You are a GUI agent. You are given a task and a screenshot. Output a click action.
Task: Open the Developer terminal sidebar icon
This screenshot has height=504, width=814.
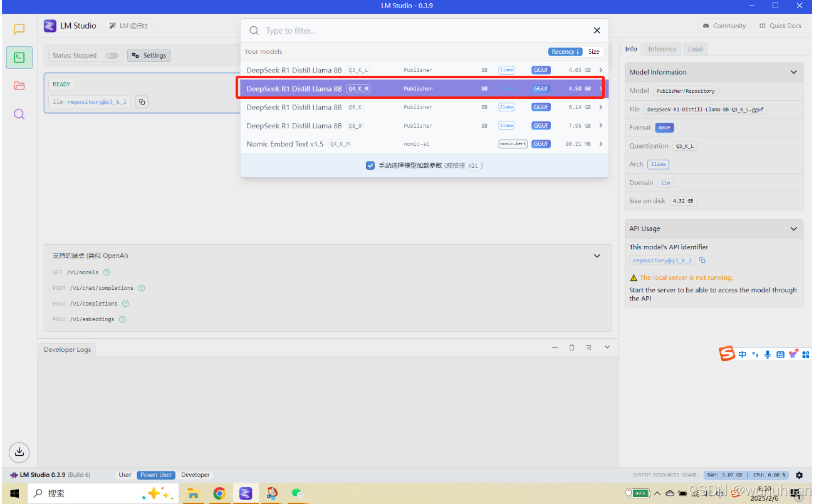tap(19, 58)
